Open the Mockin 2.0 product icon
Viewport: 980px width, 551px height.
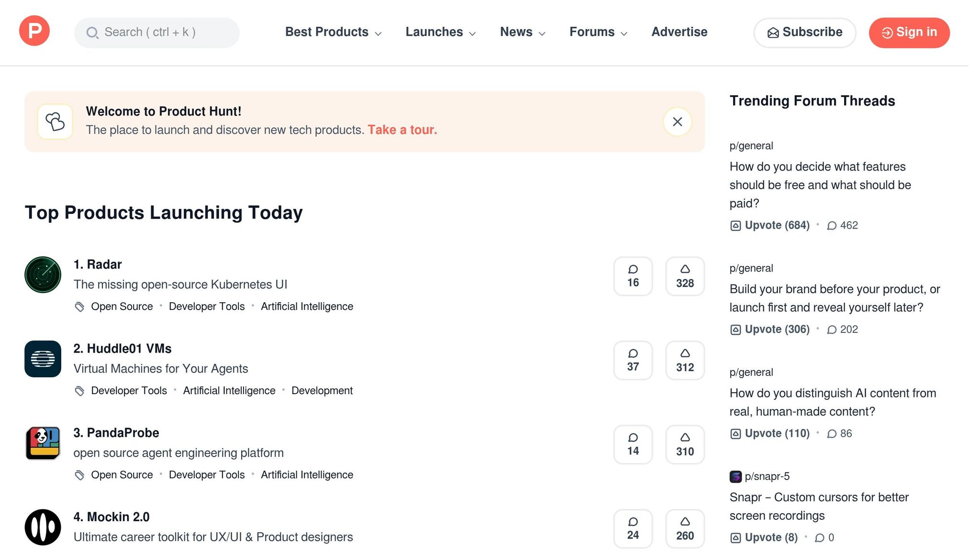pos(43,527)
